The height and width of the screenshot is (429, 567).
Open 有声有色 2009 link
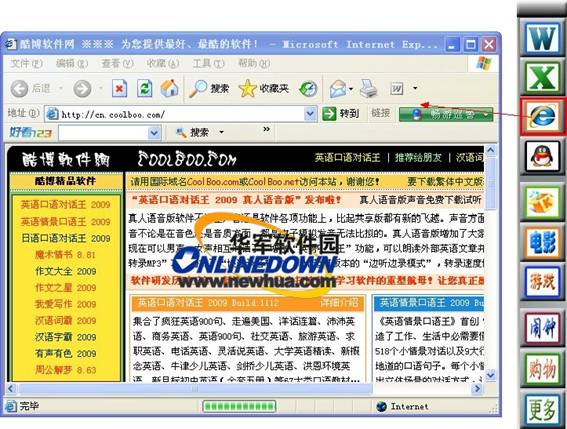65,354
